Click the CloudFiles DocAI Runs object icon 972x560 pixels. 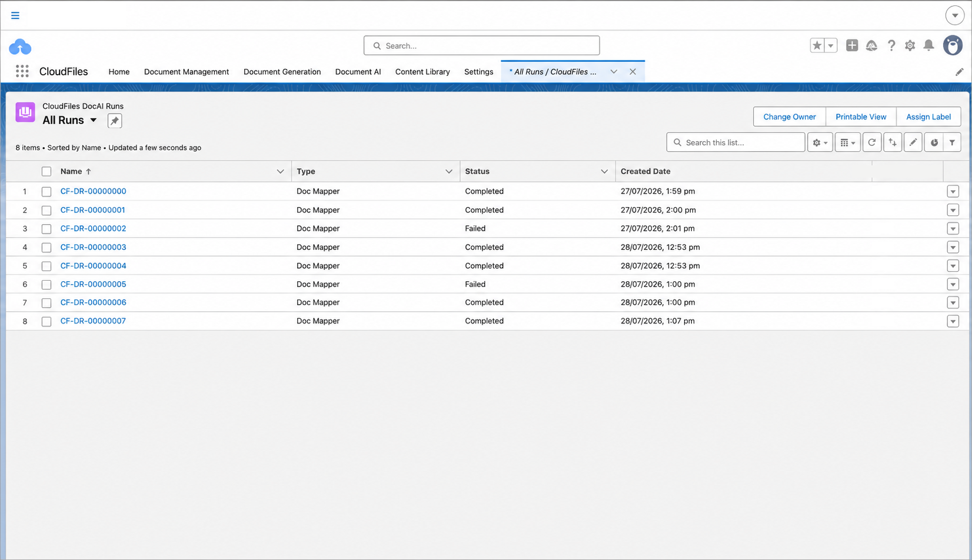(25, 112)
